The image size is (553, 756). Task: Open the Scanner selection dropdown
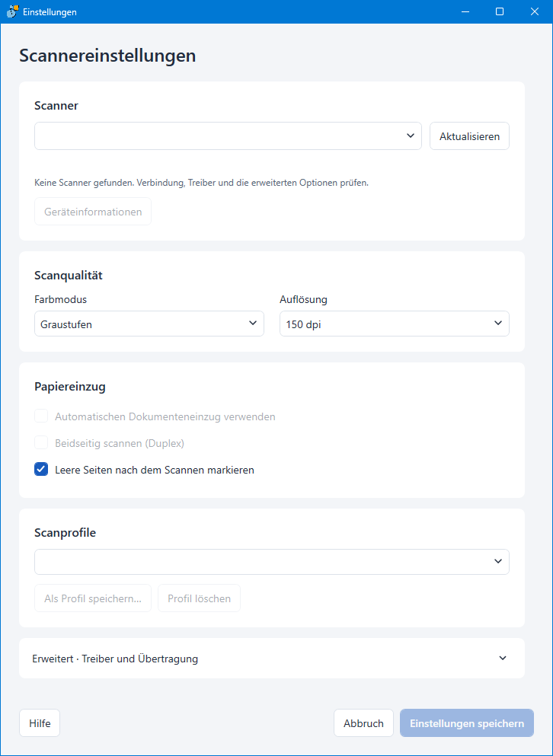coord(228,136)
